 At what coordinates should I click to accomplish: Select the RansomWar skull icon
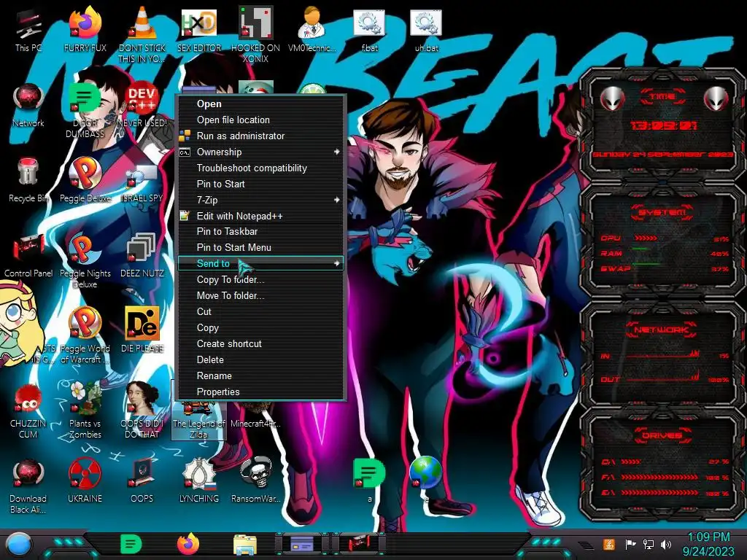pyautogui.click(x=255, y=480)
